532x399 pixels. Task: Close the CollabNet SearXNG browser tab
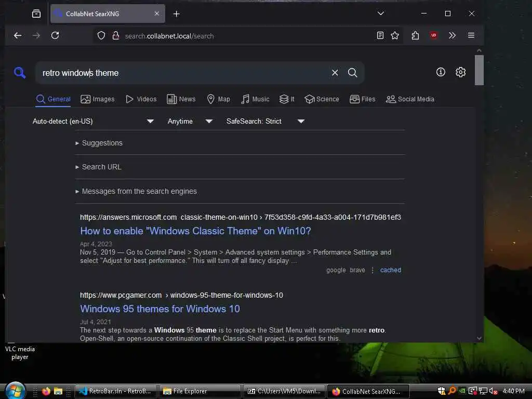click(157, 14)
